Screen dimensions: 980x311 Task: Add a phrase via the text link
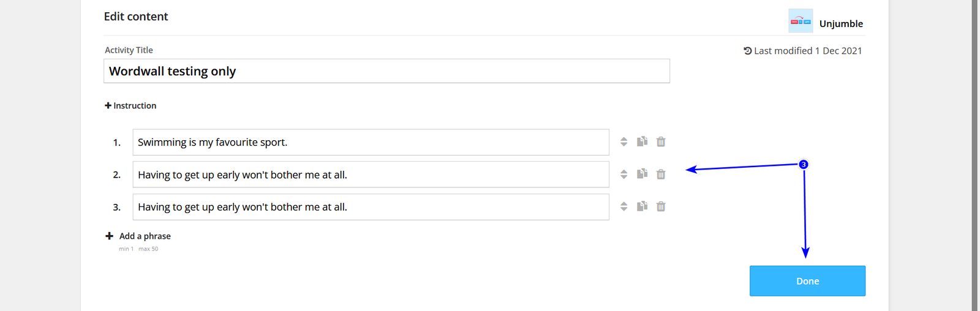(145, 236)
